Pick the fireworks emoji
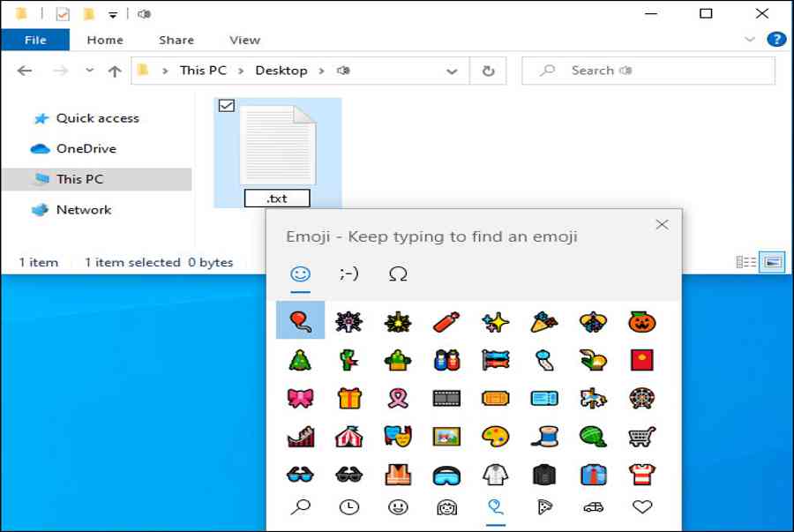The width and height of the screenshot is (794, 532). tap(348, 322)
